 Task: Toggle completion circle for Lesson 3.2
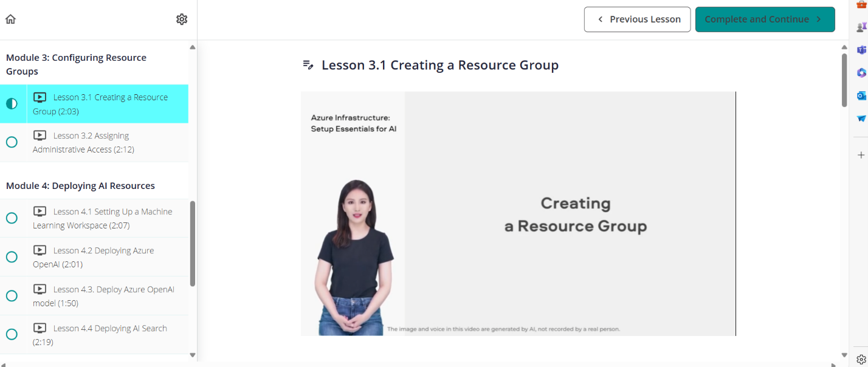coord(12,142)
